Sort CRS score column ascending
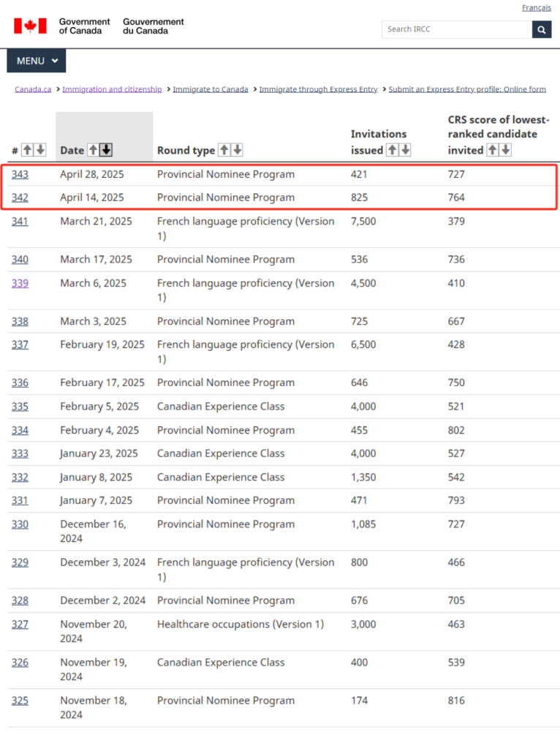 click(x=492, y=150)
